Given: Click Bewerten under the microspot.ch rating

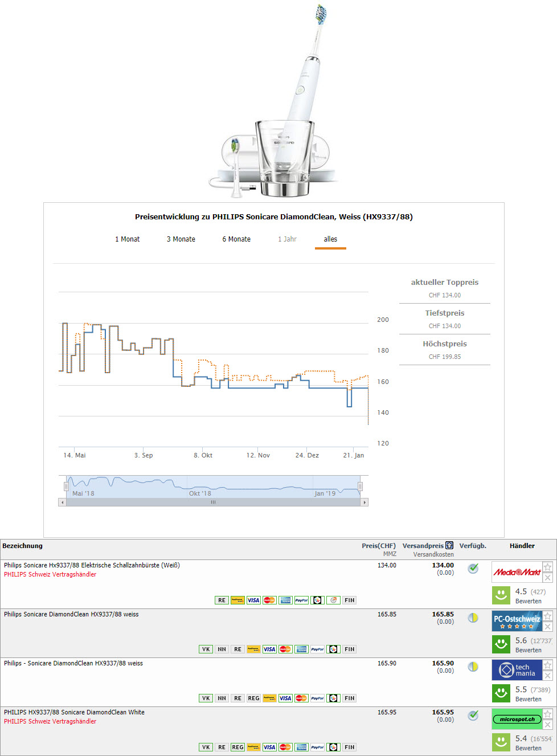Looking at the screenshot, I should 528,748.
